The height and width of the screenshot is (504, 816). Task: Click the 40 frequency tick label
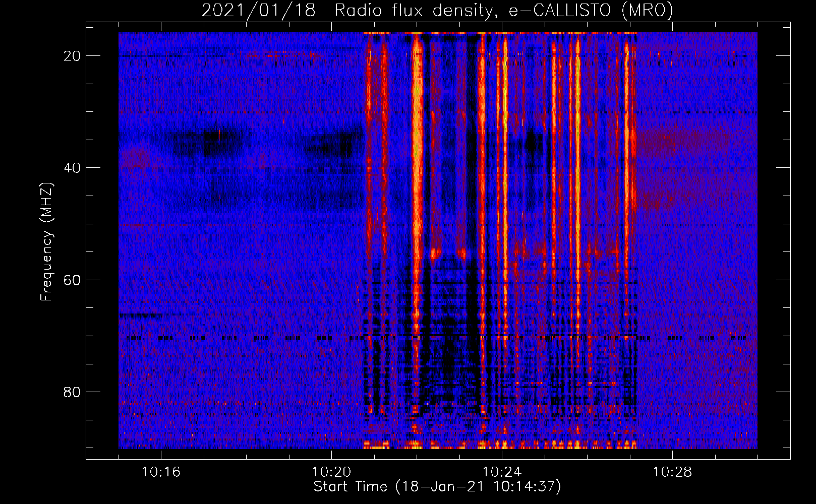(x=73, y=168)
